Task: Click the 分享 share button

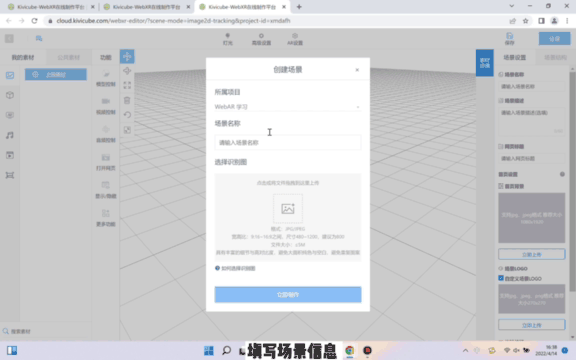Action: pos(555,39)
